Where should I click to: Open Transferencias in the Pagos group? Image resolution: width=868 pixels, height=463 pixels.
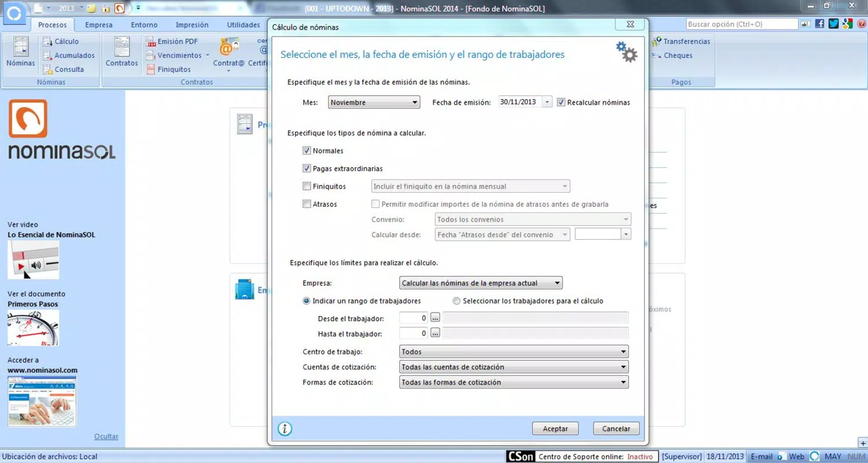point(681,42)
